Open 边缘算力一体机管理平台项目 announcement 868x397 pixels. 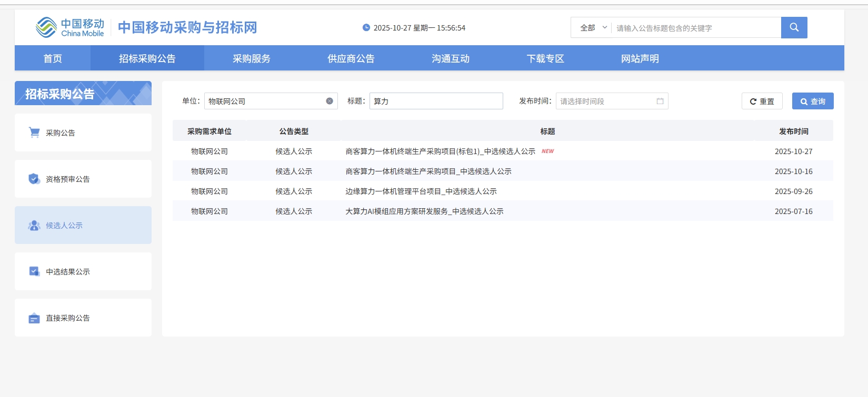[x=421, y=191]
